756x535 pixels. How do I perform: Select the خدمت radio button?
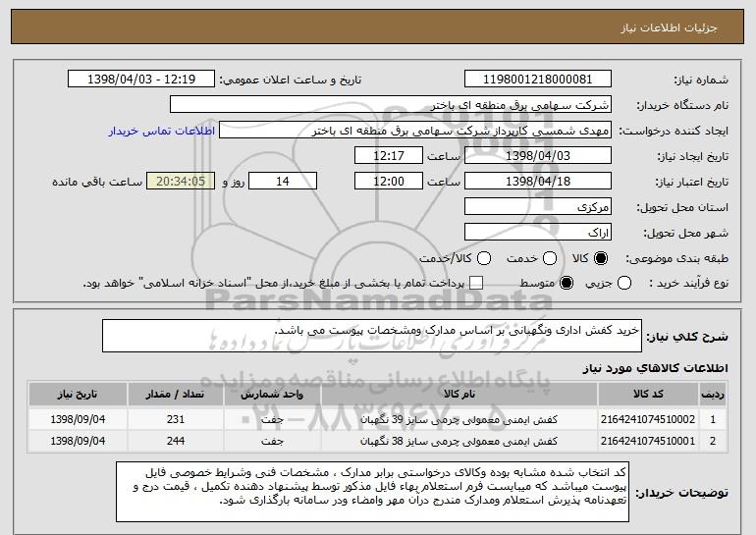550,259
